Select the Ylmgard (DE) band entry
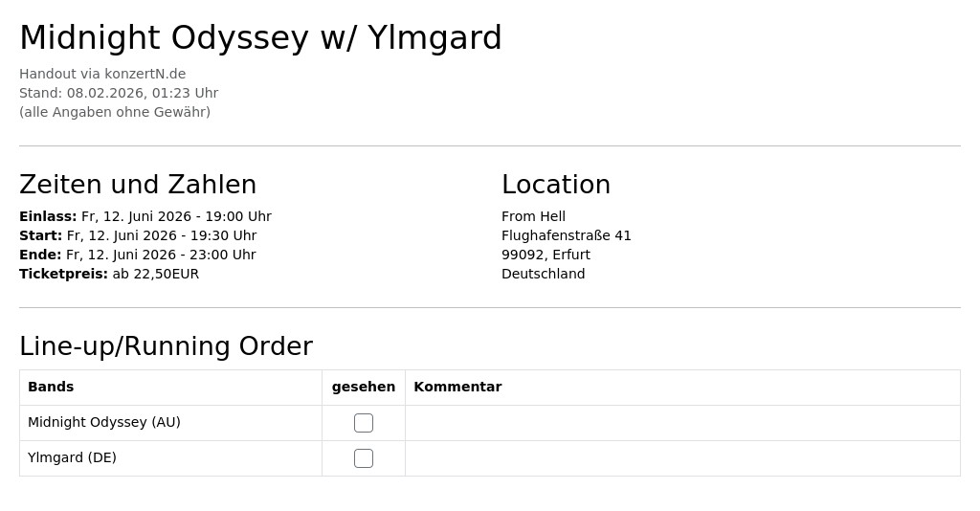This screenshot has width=980, height=511. (72, 458)
